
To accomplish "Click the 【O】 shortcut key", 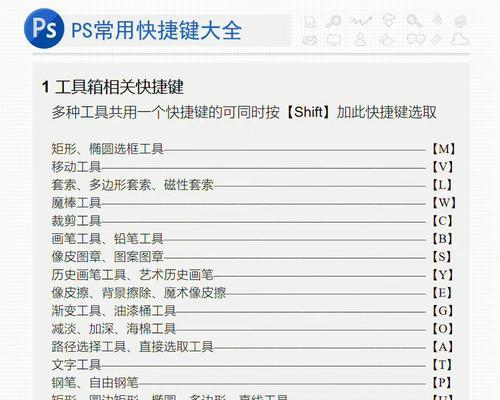I will (442, 329).
